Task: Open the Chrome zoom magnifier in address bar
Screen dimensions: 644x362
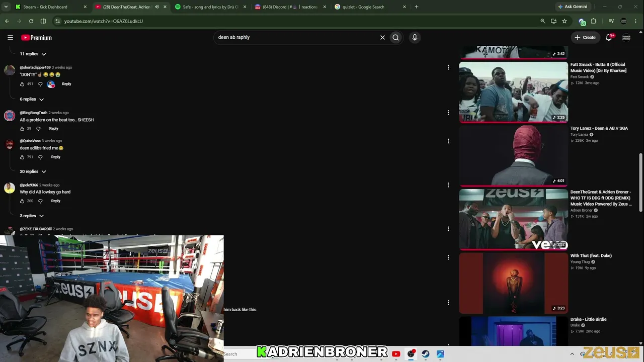Action: (x=542, y=21)
